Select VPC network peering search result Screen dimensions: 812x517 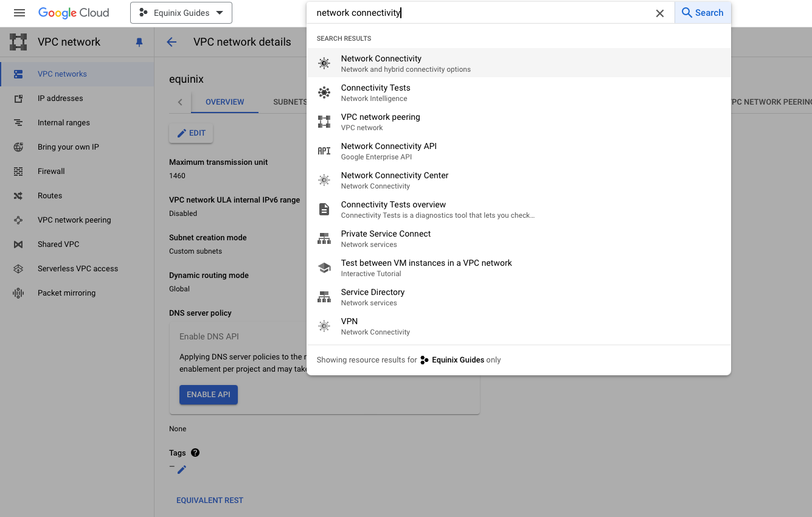coord(519,122)
